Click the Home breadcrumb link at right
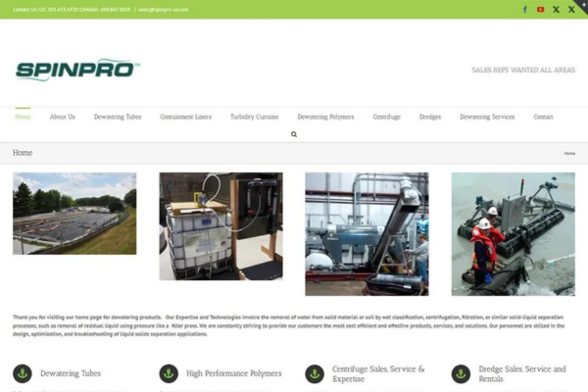 click(x=569, y=154)
